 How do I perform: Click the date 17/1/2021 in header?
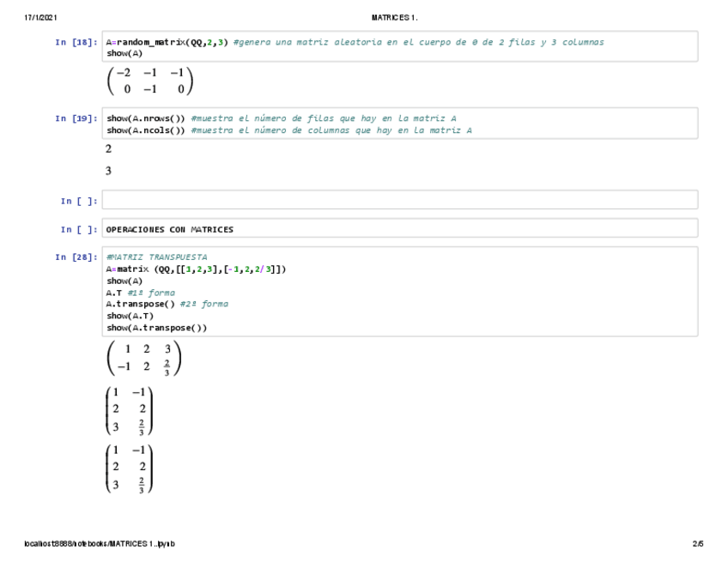click(40, 18)
